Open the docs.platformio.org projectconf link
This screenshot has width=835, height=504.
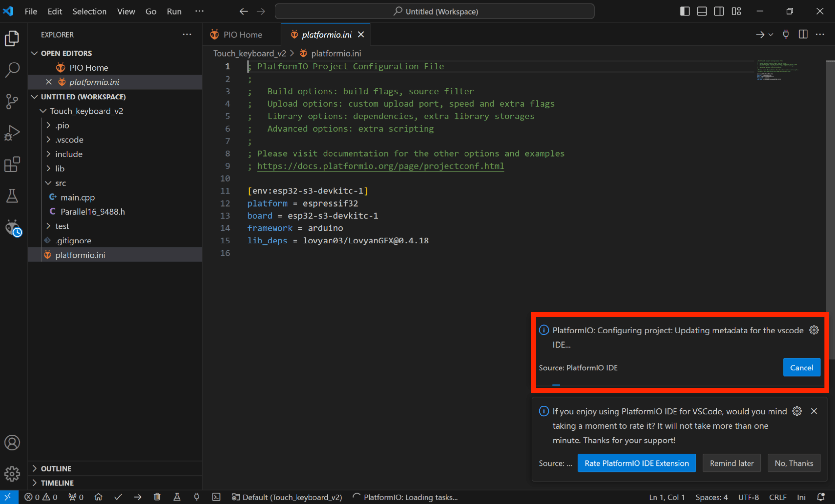pyautogui.click(x=381, y=166)
